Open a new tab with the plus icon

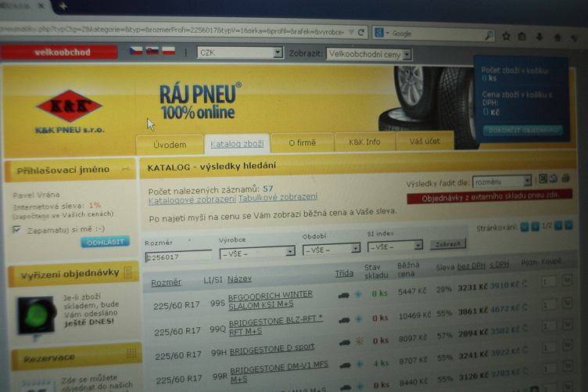click(x=63, y=6)
